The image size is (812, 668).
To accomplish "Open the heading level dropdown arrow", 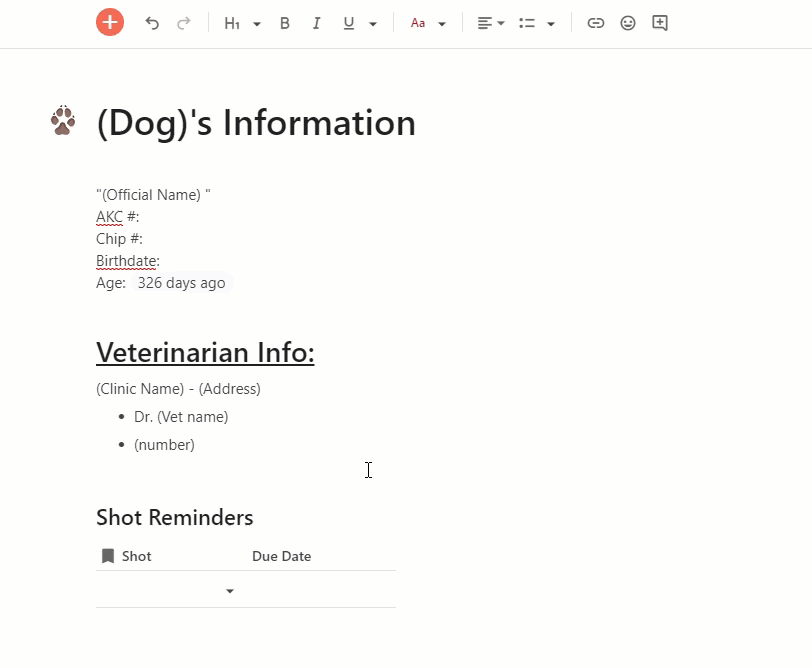I will pos(257,22).
